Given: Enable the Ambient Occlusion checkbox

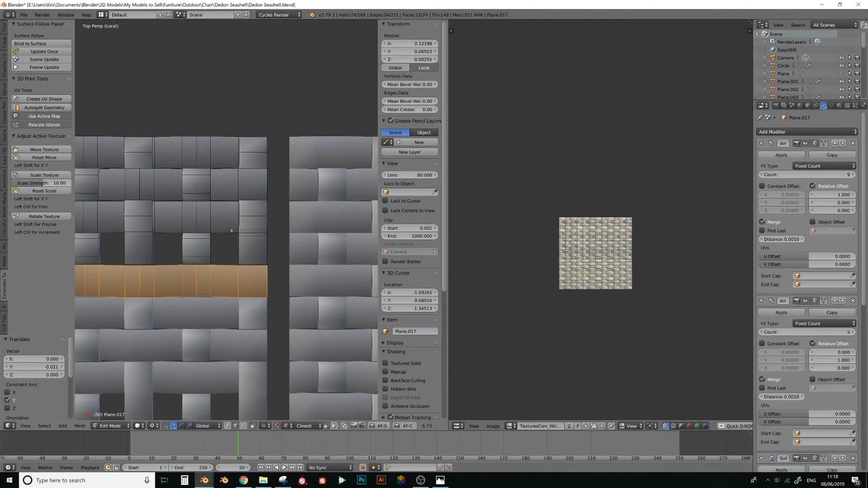Looking at the screenshot, I should tap(385, 406).
